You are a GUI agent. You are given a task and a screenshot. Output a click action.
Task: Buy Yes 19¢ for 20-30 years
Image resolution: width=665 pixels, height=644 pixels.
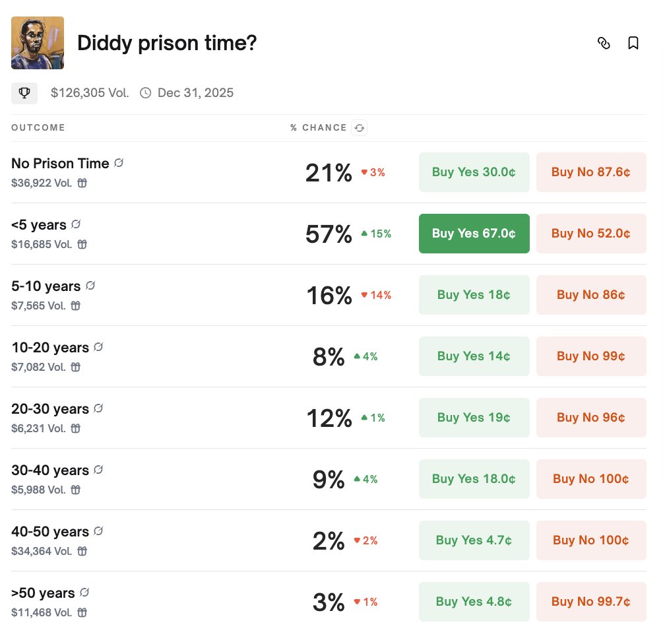tap(474, 418)
